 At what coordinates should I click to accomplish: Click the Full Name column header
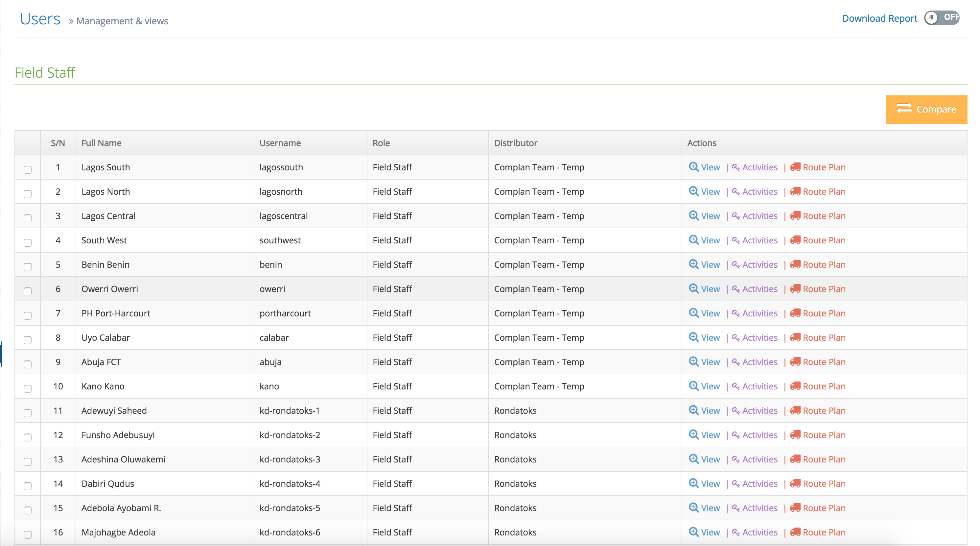pos(101,143)
